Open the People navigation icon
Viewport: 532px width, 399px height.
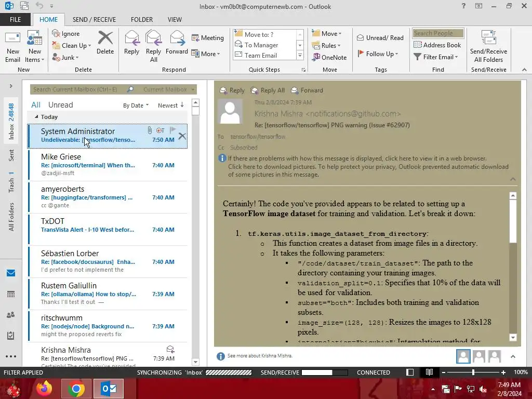coord(11,315)
